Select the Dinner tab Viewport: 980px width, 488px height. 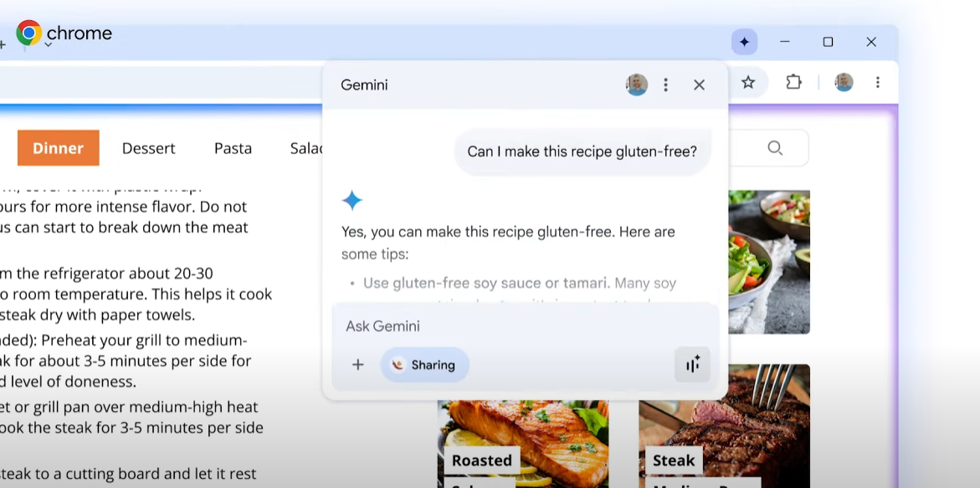coord(58,148)
